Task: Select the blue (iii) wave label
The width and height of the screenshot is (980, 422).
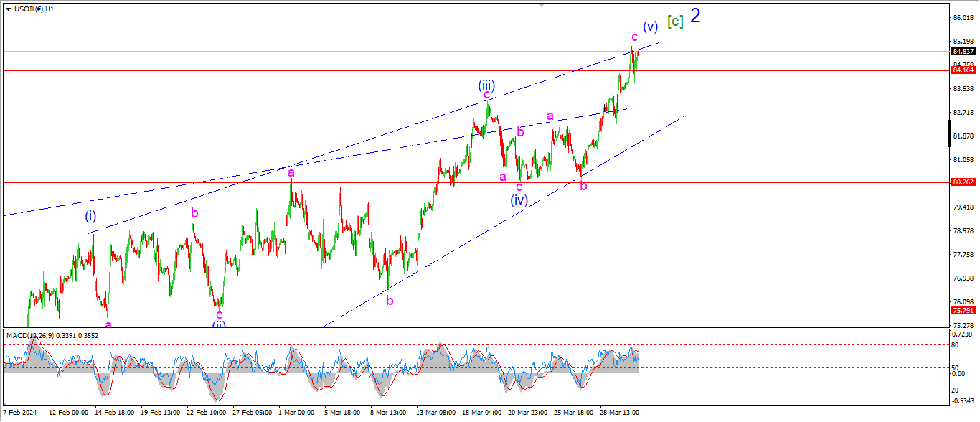Action: [x=487, y=85]
